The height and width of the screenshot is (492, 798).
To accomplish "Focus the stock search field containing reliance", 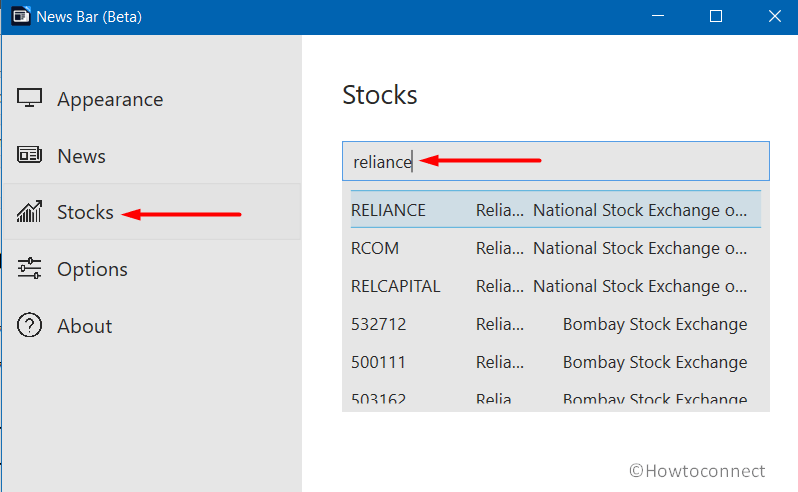I will (x=556, y=161).
